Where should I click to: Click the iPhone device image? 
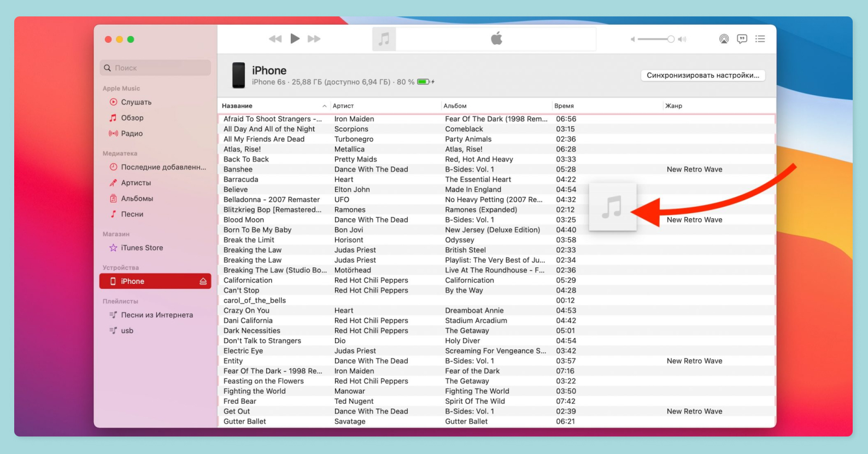tap(239, 75)
